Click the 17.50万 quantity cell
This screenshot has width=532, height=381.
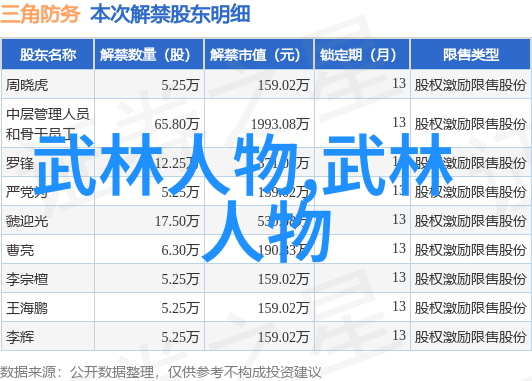coord(149,221)
